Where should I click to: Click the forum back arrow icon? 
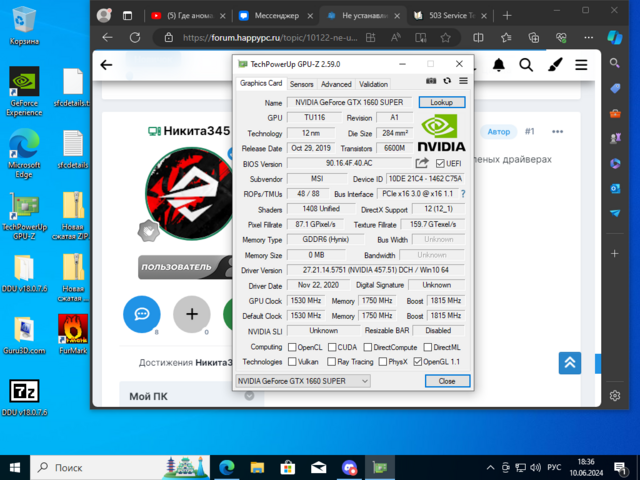click(x=107, y=65)
